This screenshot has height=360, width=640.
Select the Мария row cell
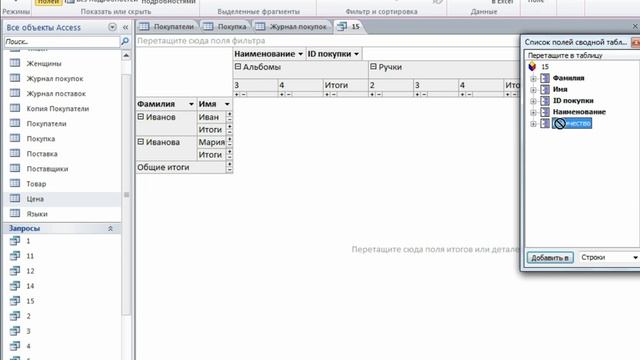(211, 142)
